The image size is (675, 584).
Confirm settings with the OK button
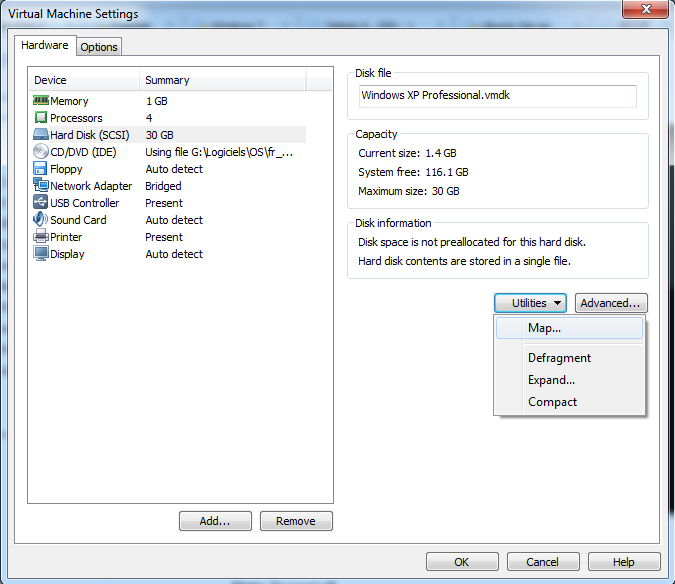pos(462,562)
